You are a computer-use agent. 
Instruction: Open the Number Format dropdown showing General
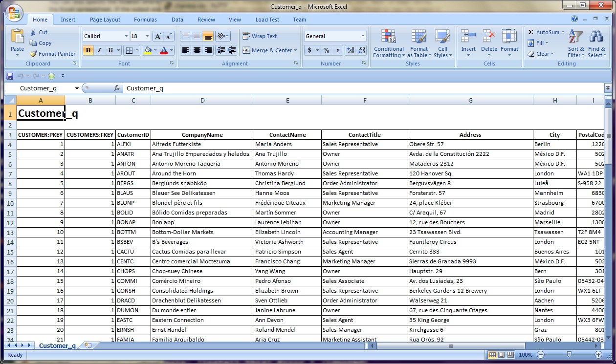coord(335,36)
